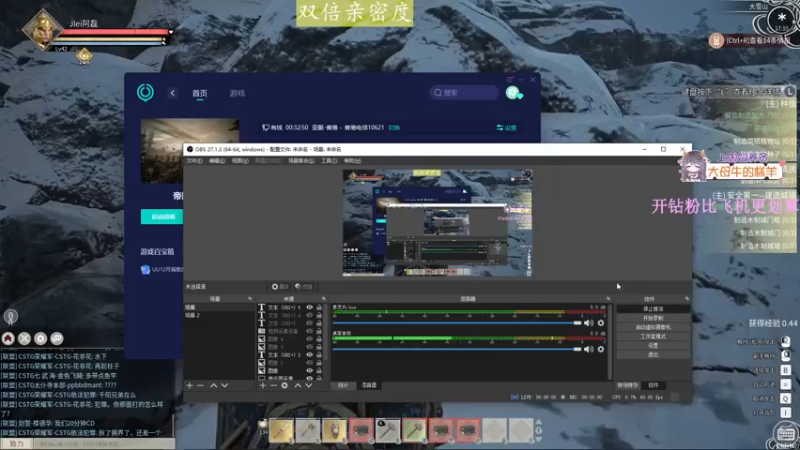Click the keyboard icon at game bottom right
The width and height of the screenshot is (800, 450).
[x=785, y=434]
